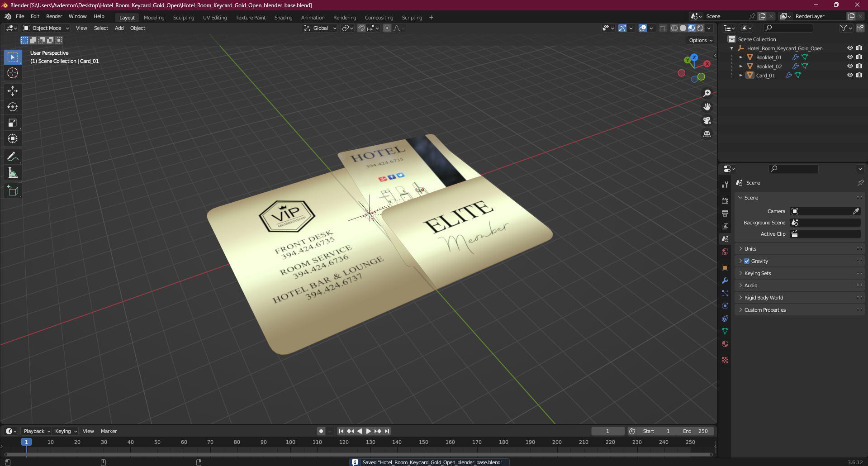Select the Select Box tool

click(x=13, y=57)
